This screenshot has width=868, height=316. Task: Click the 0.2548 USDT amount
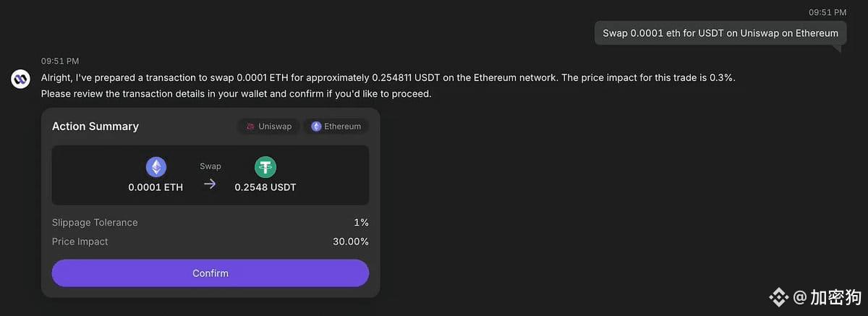(x=265, y=187)
